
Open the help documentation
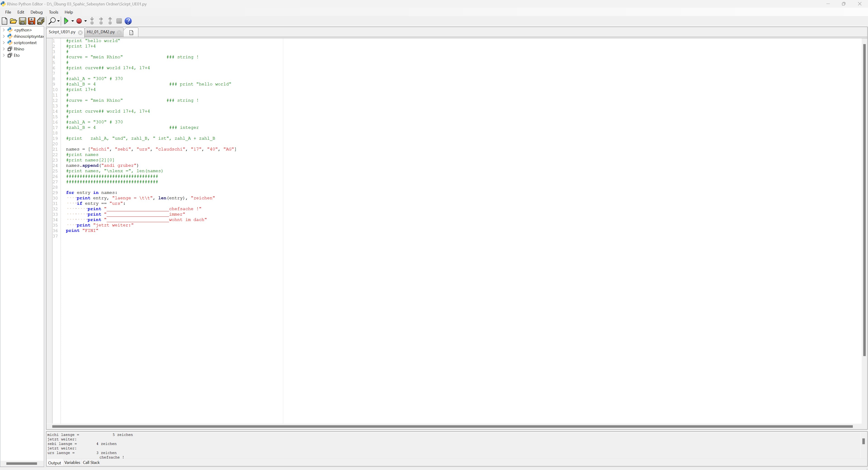pos(128,21)
